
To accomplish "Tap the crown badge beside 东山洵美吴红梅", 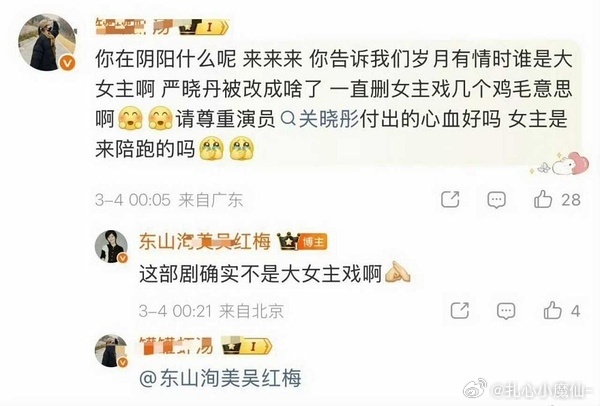I will coord(288,241).
